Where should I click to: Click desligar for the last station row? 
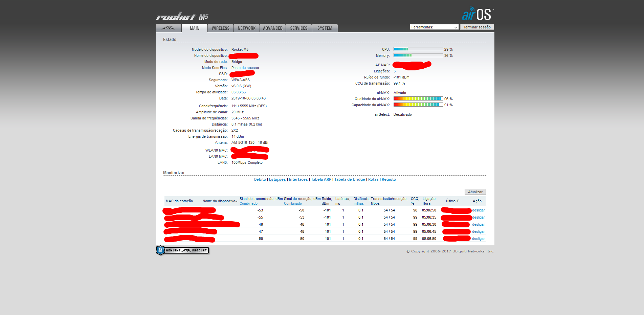tap(479, 239)
